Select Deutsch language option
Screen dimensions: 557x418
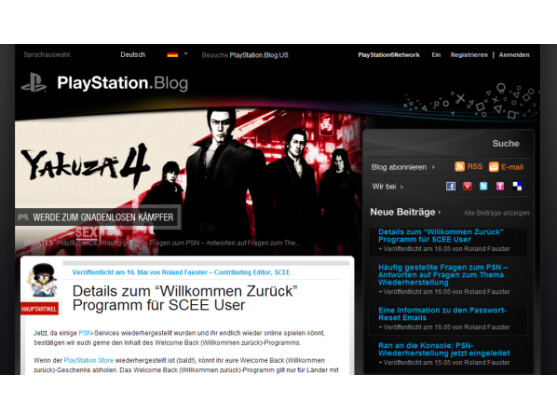click(x=133, y=55)
